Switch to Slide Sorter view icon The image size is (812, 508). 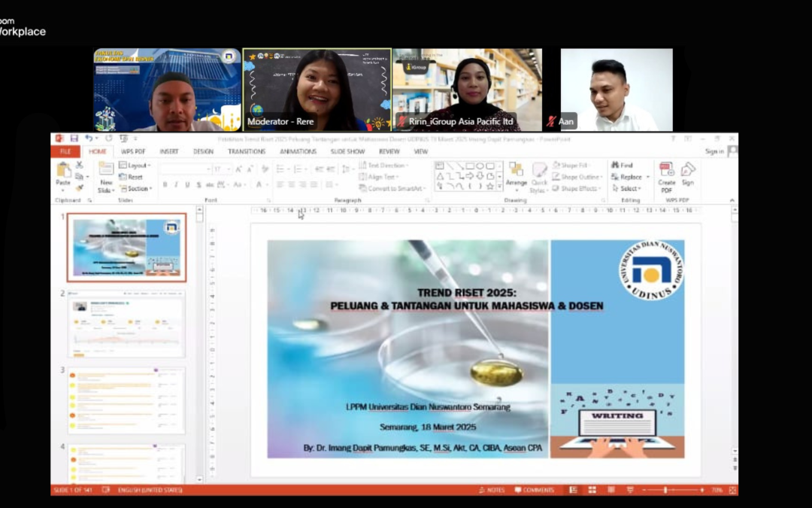592,490
